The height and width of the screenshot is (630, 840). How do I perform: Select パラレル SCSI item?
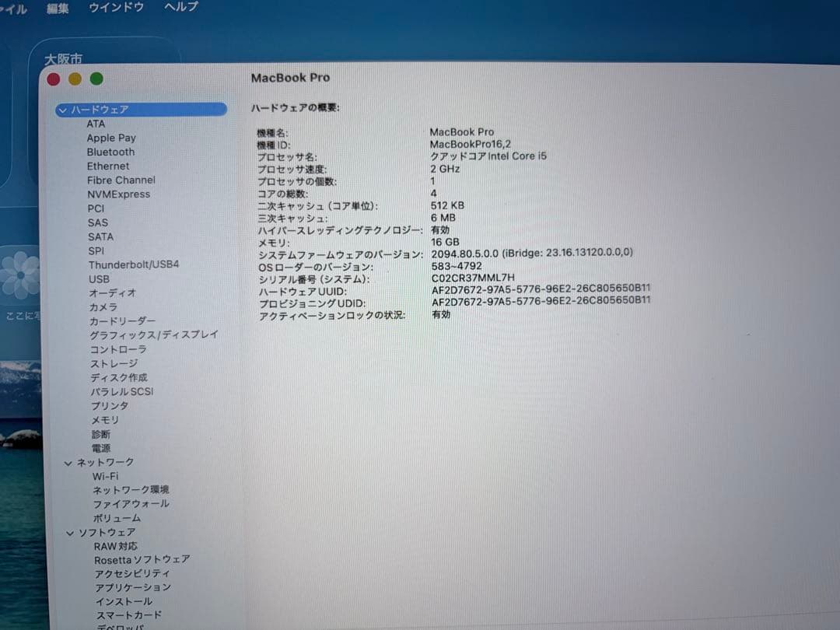coord(122,391)
